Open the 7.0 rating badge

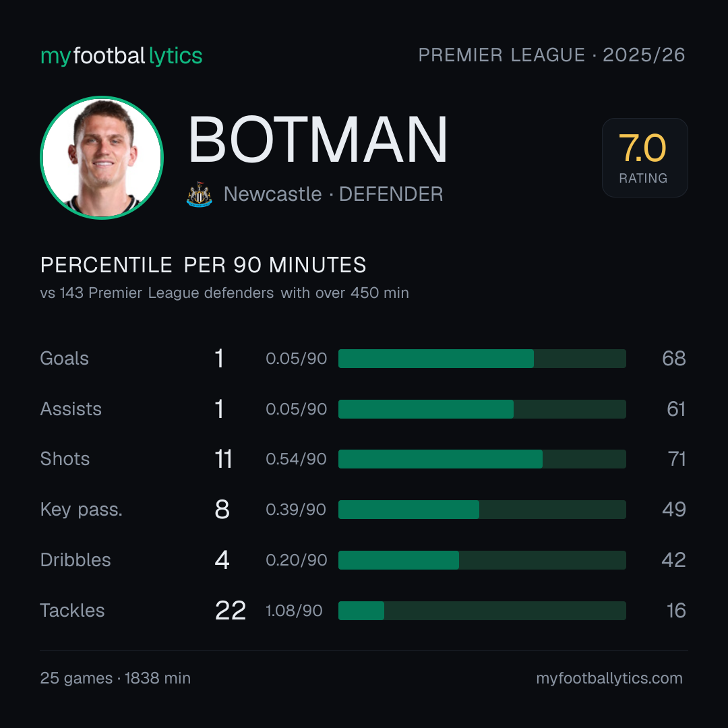(x=644, y=157)
